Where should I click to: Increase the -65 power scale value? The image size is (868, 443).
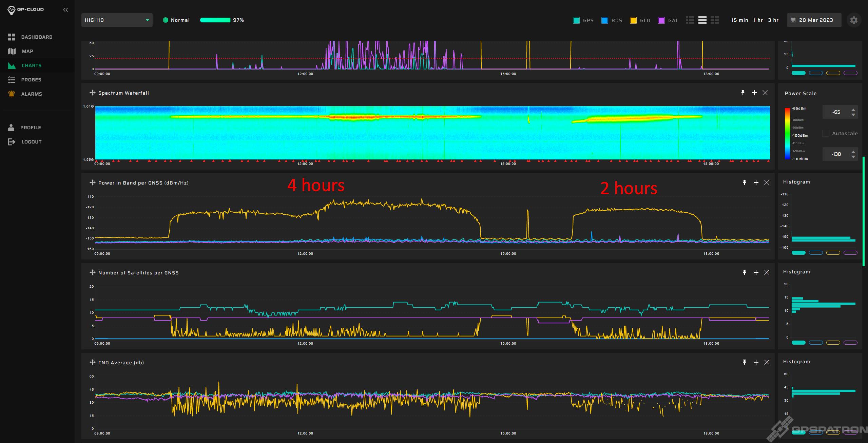tap(853, 110)
